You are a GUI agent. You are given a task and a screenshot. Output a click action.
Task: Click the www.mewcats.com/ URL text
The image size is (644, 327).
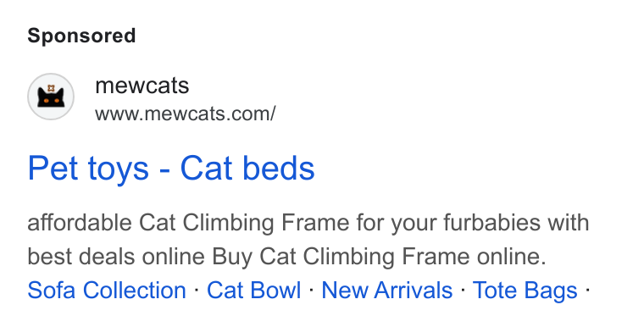pyautogui.click(x=186, y=114)
